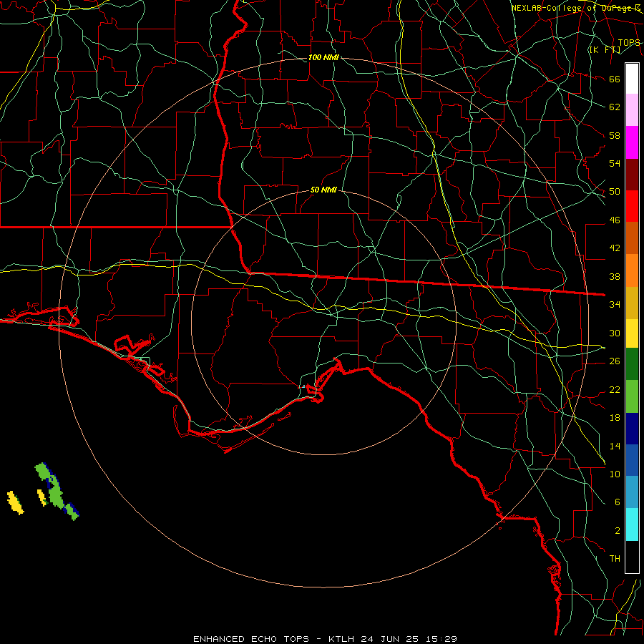Select the light blue 14 kft swatch
The width and height of the screenshot is (644, 644).
pos(632,492)
